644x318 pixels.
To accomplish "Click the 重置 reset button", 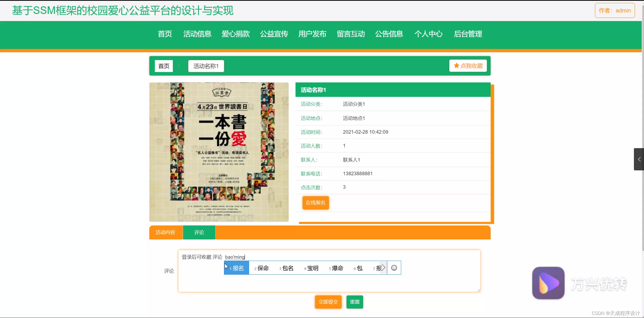I will tap(354, 302).
